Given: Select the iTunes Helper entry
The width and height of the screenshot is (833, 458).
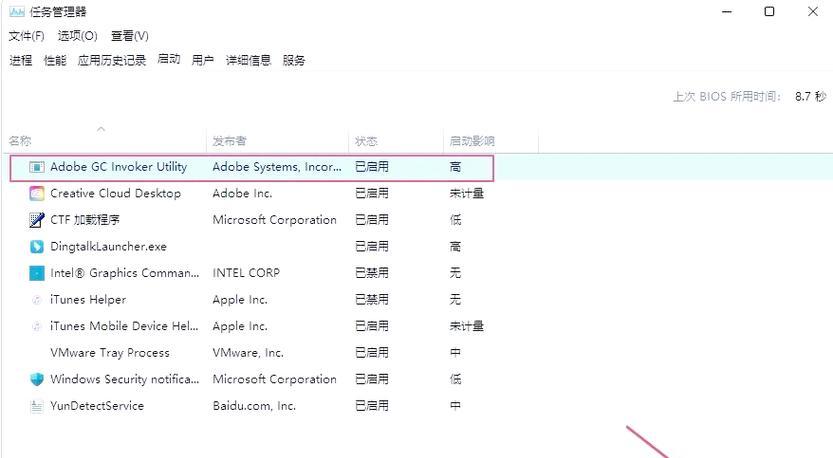Looking at the screenshot, I should [x=88, y=300].
